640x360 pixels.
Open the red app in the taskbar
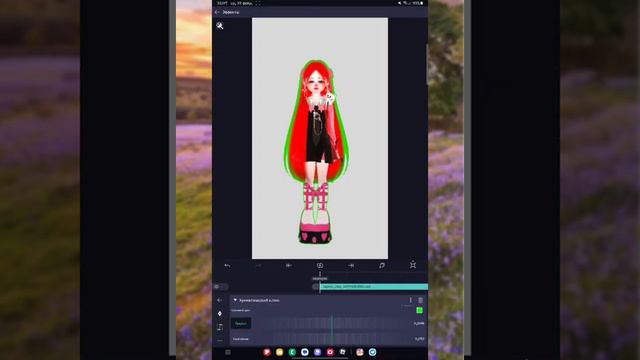coord(267,352)
